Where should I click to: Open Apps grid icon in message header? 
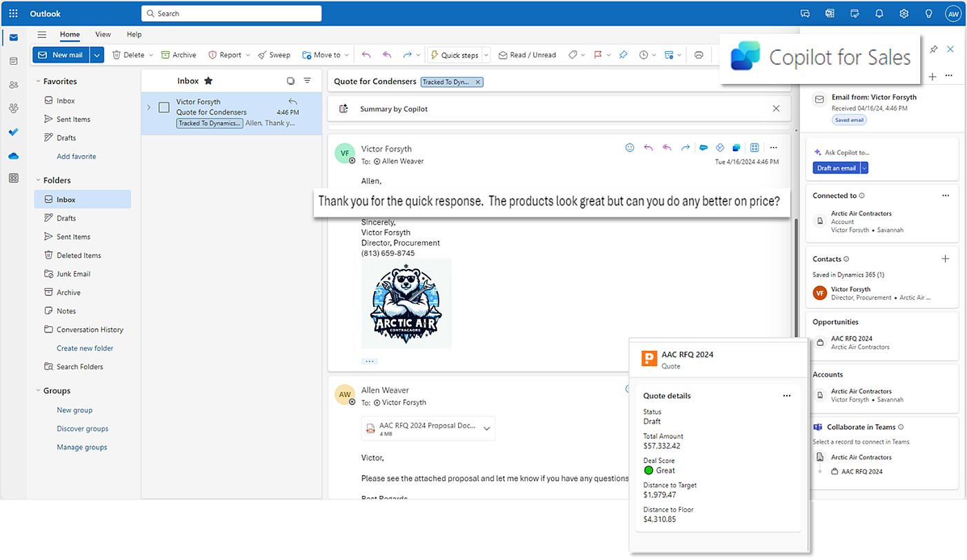click(x=755, y=148)
